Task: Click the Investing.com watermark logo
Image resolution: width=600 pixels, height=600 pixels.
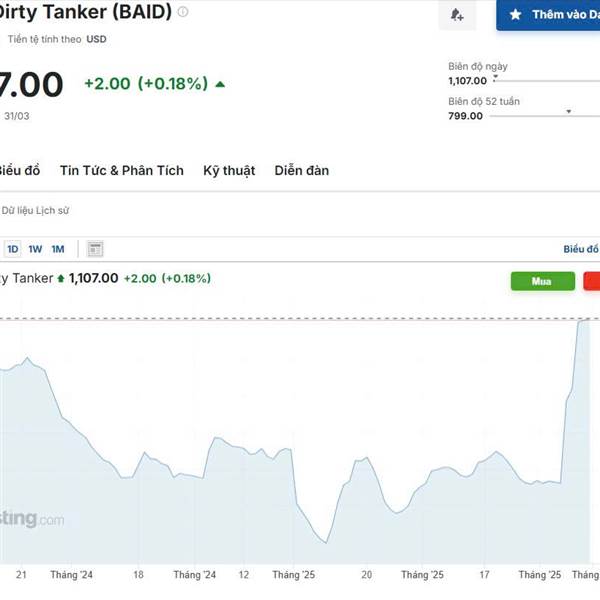Action: coord(31,519)
